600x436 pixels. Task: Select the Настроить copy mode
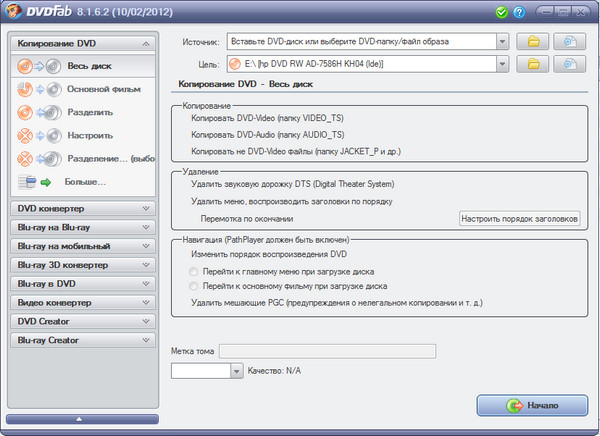tap(83, 136)
